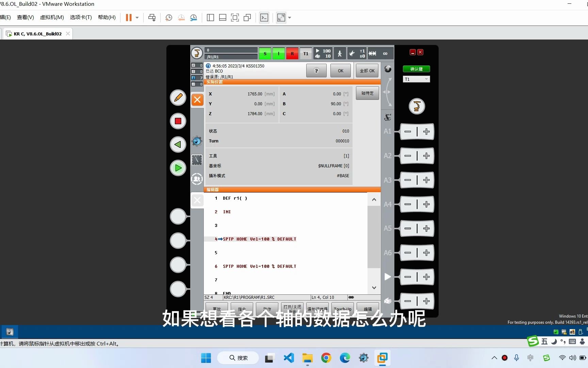
Task: Open the user group icon in side strip
Action: point(197,179)
